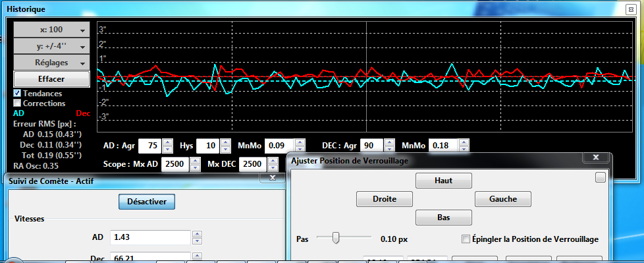Screen dimensions: 644x263
Task: Decrease Hys value with its down arrow
Action: tap(225, 149)
